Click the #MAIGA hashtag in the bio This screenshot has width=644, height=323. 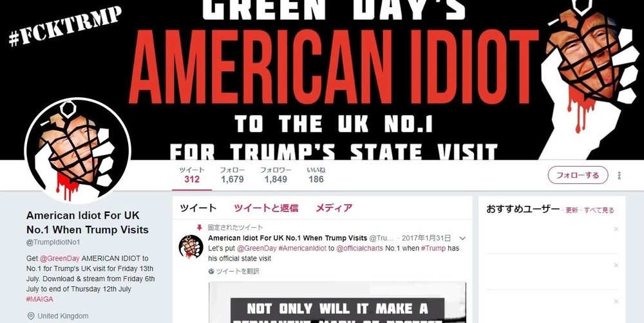tap(40, 299)
